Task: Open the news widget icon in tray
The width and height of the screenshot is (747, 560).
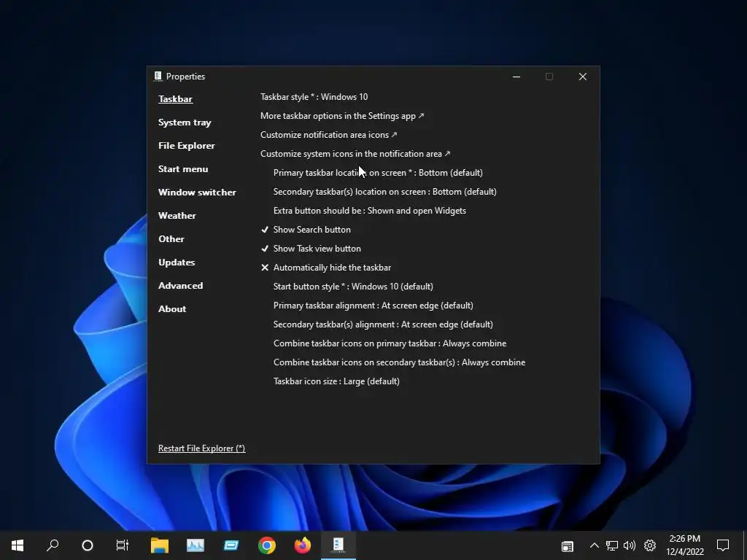Action: tap(567, 545)
